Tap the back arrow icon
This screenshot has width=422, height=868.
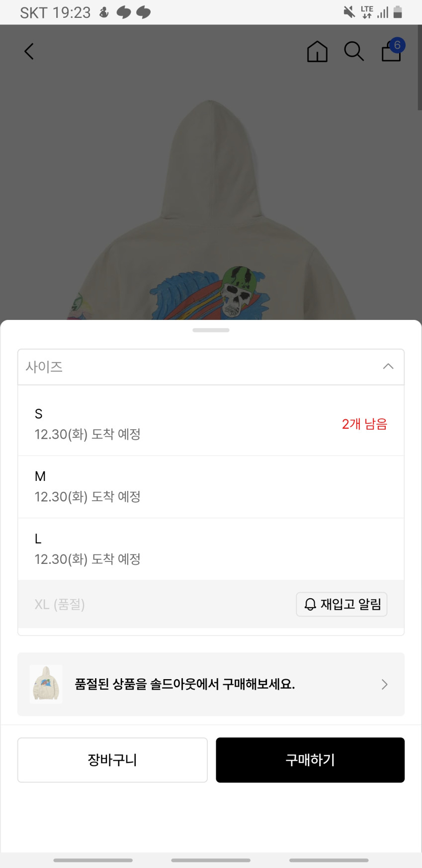(29, 51)
